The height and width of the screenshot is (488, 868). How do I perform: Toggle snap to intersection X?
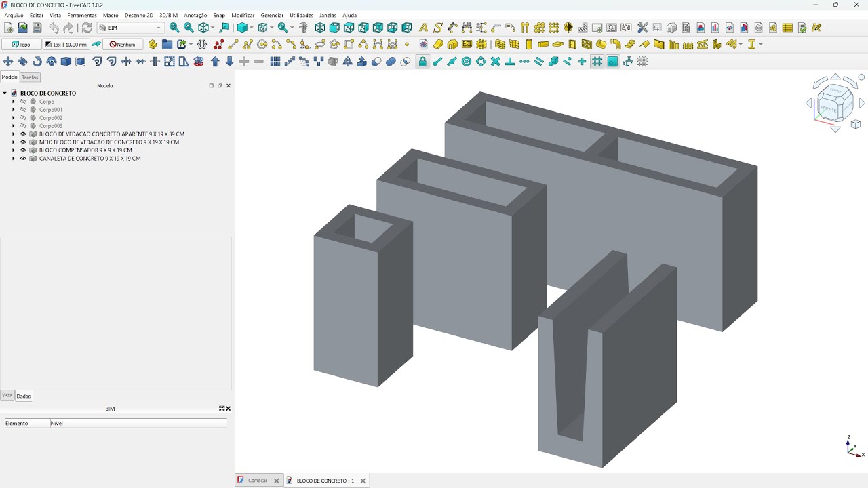coord(495,61)
